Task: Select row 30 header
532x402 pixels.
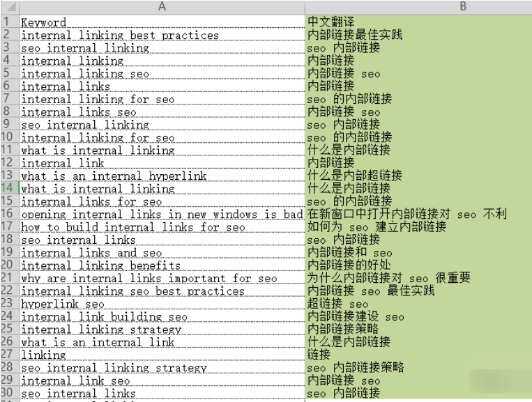Action: point(10,392)
